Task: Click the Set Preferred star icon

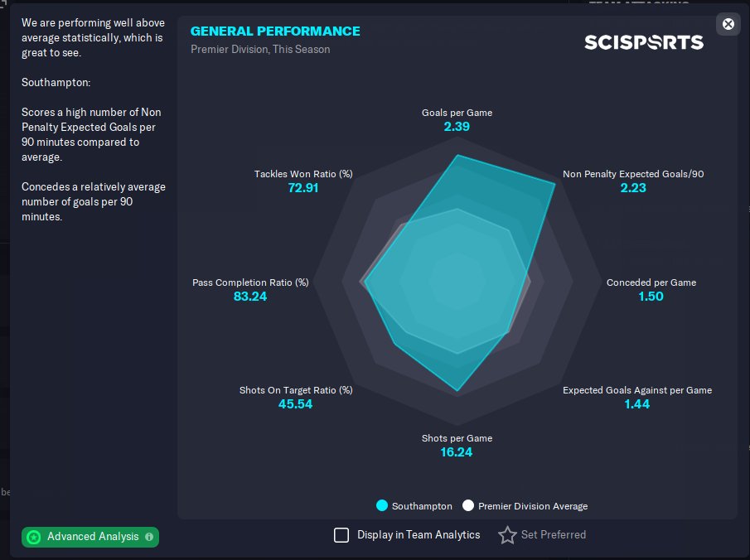Action: click(x=507, y=535)
